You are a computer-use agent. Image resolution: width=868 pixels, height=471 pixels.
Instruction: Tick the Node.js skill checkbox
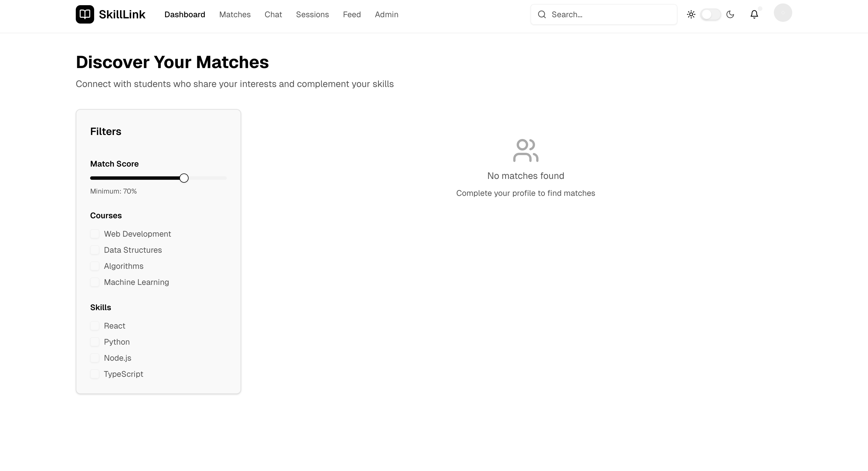95,358
